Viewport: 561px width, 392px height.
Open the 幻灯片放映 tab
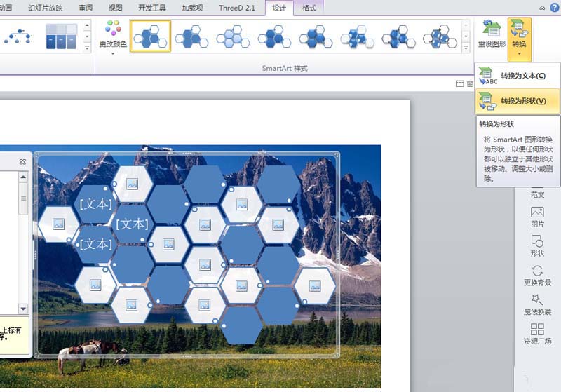pos(46,8)
